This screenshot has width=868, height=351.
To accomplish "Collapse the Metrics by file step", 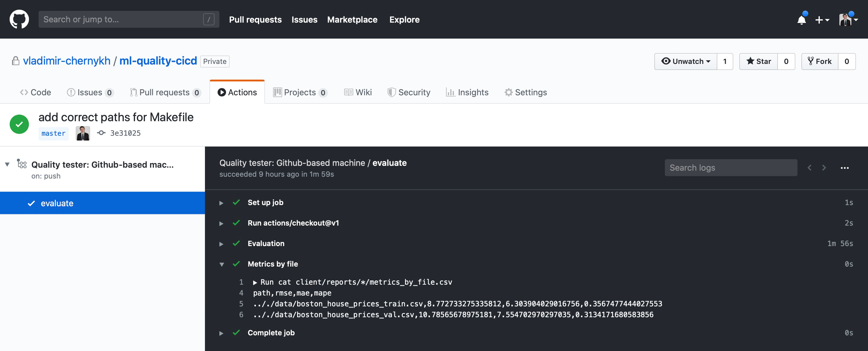I will [x=222, y=264].
